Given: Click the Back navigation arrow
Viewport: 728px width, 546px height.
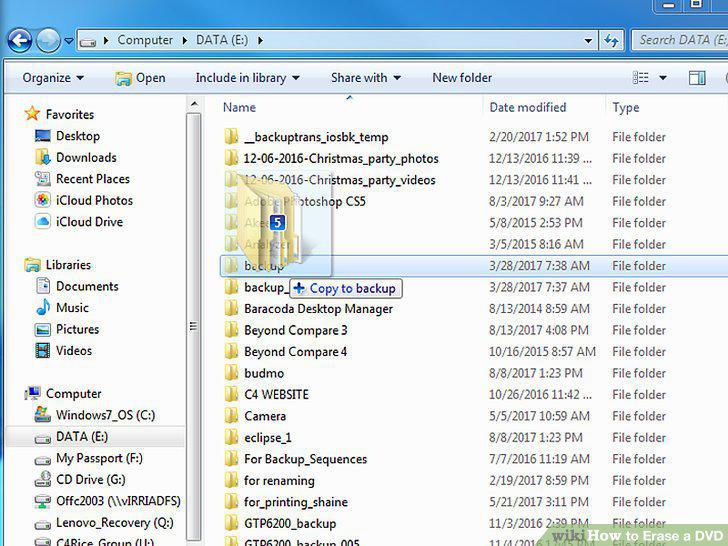Looking at the screenshot, I should (x=20, y=40).
